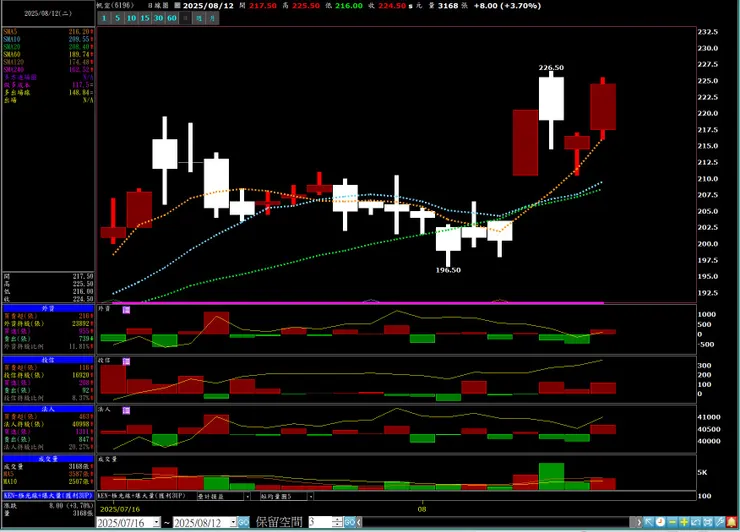Image resolution: width=740 pixels, height=532 pixels.
Task: Click the yellow plus zoom-in icon
Action: pos(684,522)
